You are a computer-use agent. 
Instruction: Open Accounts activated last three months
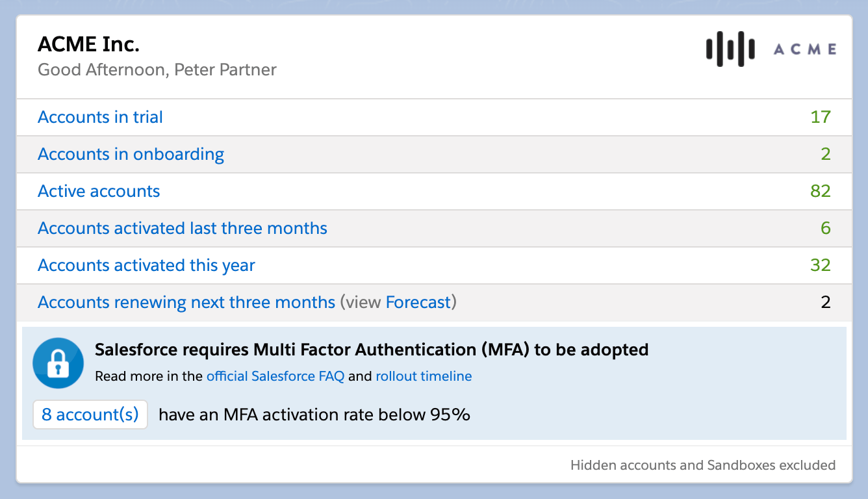pos(183,228)
